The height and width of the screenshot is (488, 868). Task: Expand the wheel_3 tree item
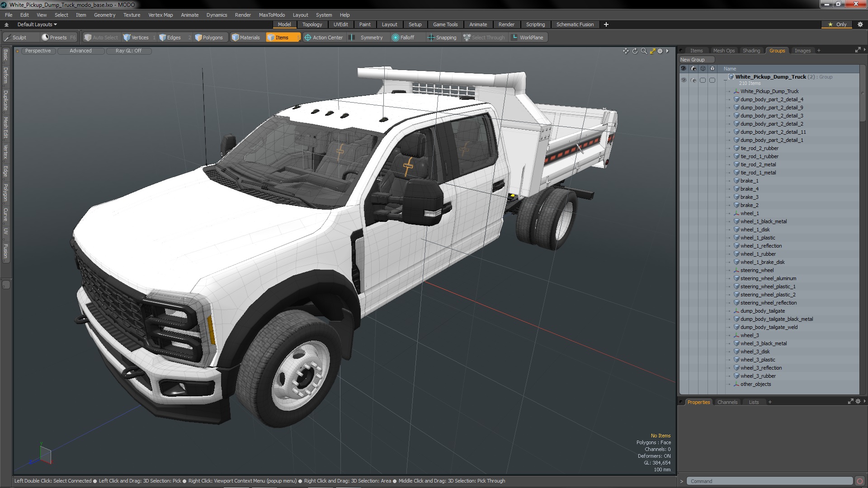click(729, 335)
